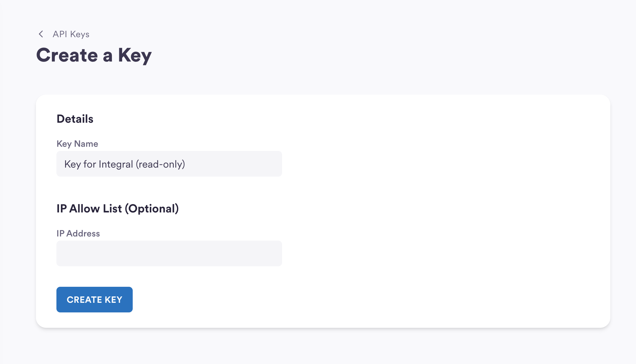Click blank card area right of form
The width and height of the screenshot is (636, 364).
[449, 208]
